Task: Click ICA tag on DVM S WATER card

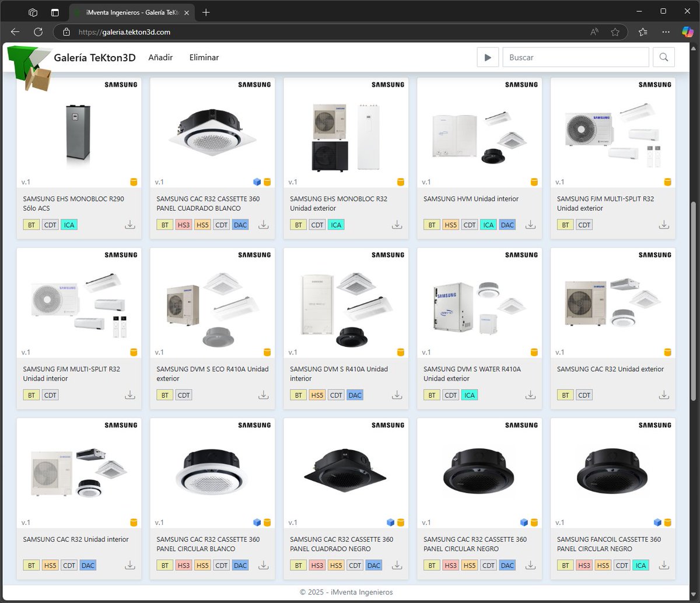Action: 470,395
